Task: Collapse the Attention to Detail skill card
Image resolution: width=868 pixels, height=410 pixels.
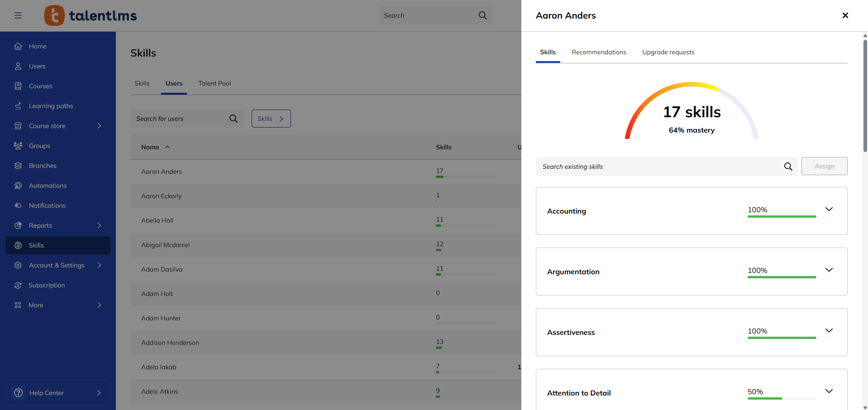Action: 829,391
